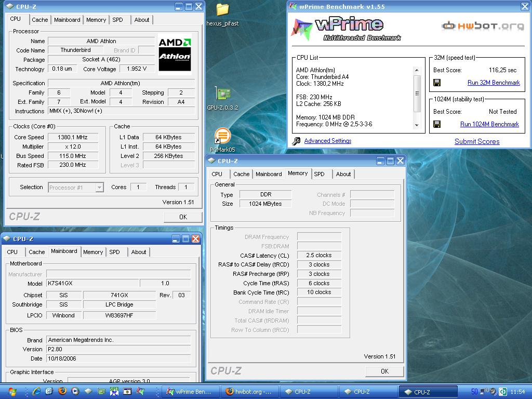This screenshot has width=532, height=399.
Task: Click the 32M Best Score 116,25 sec
Action: point(502,70)
